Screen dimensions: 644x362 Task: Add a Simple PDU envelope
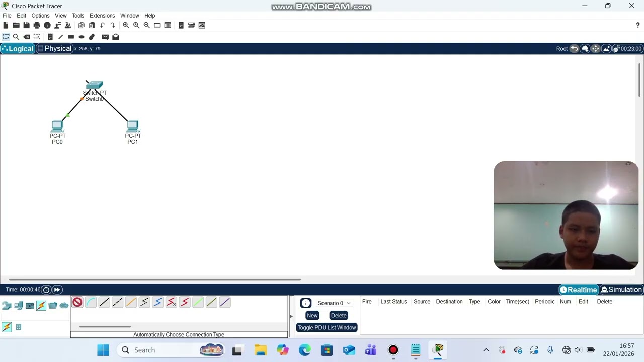pos(105,37)
